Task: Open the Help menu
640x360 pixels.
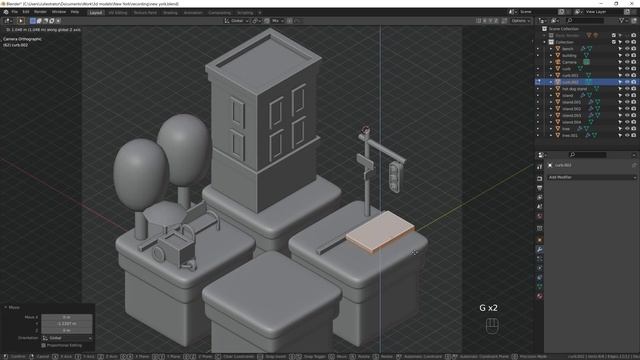Action: pyautogui.click(x=75, y=12)
